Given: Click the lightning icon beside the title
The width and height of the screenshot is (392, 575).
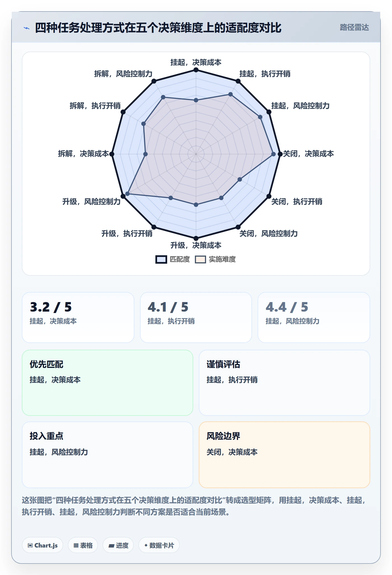Looking at the screenshot, I should pyautogui.click(x=27, y=28).
